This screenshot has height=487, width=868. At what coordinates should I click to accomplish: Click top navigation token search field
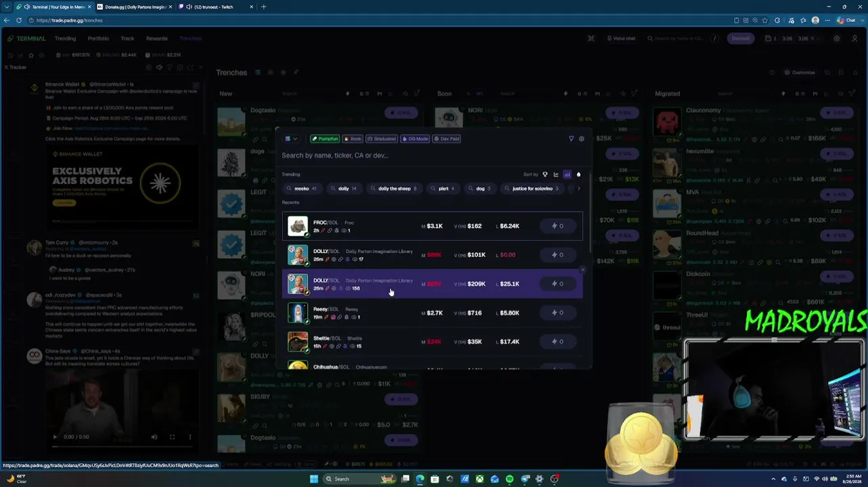pos(680,39)
